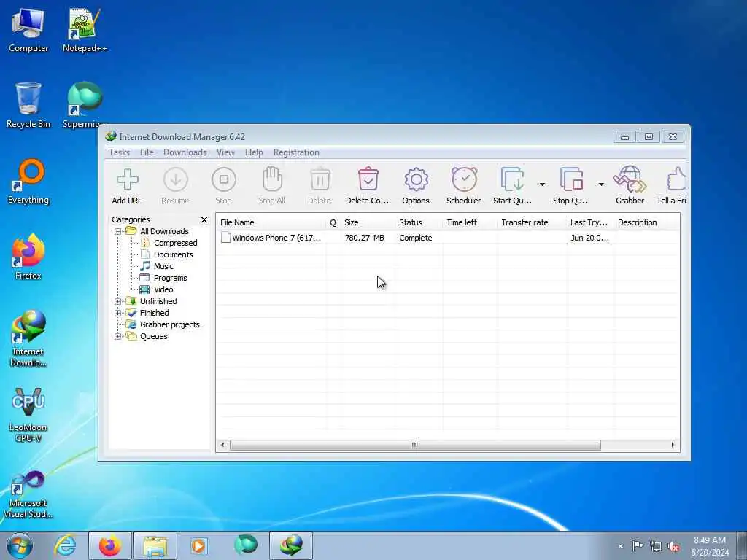Screen dimensions: 747x560
Task: Open the Microsoft Visual Studio desktop shortcut
Action: pos(28,494)
